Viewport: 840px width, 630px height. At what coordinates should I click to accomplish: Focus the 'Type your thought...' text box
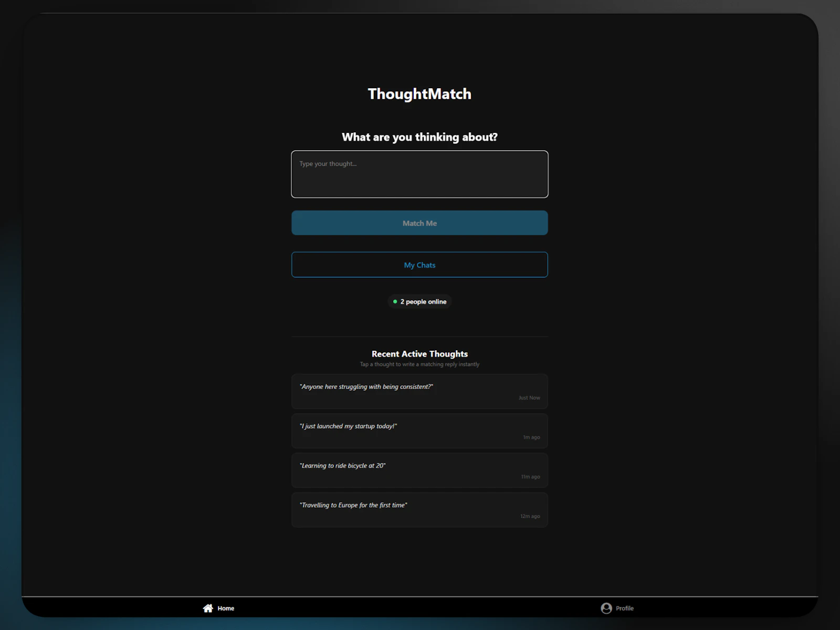[419, 174]
